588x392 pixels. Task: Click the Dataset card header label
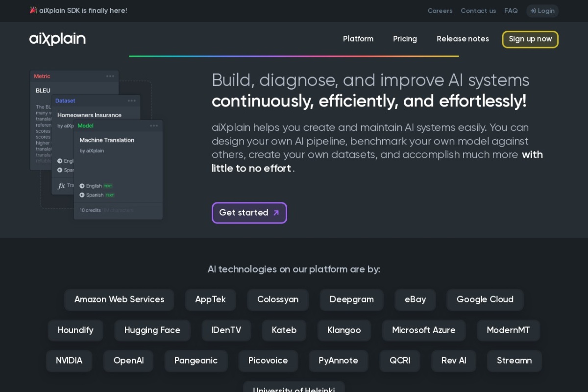(x=65, y=100)
